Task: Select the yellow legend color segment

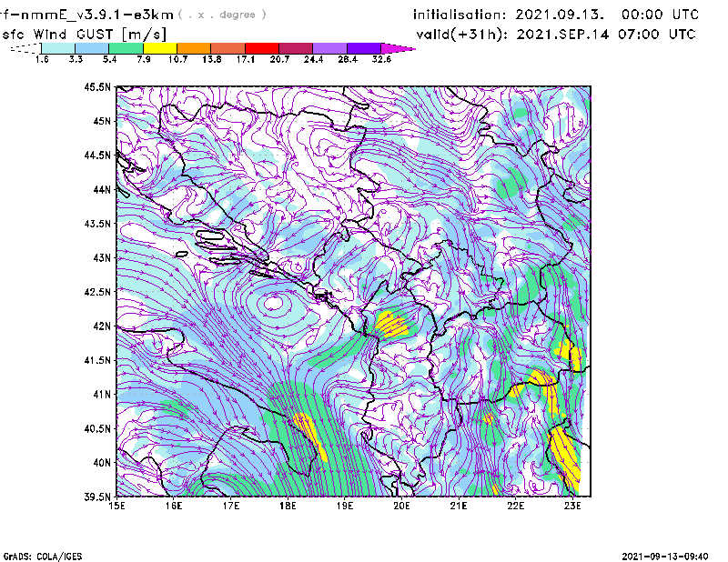Action: tap(160, 48)
